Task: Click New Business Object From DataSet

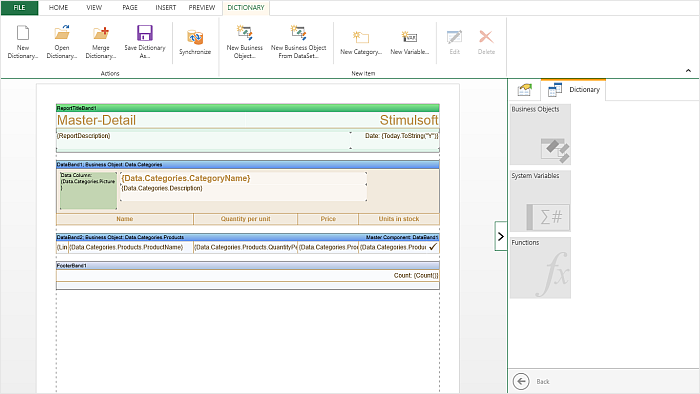Action: [x=299, y=42]
